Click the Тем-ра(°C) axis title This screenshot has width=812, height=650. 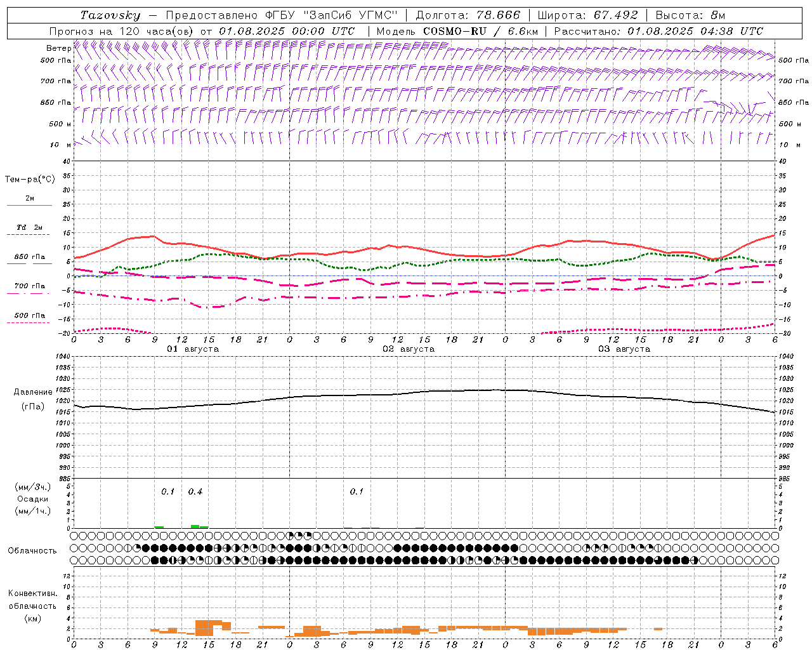(30, 180)
